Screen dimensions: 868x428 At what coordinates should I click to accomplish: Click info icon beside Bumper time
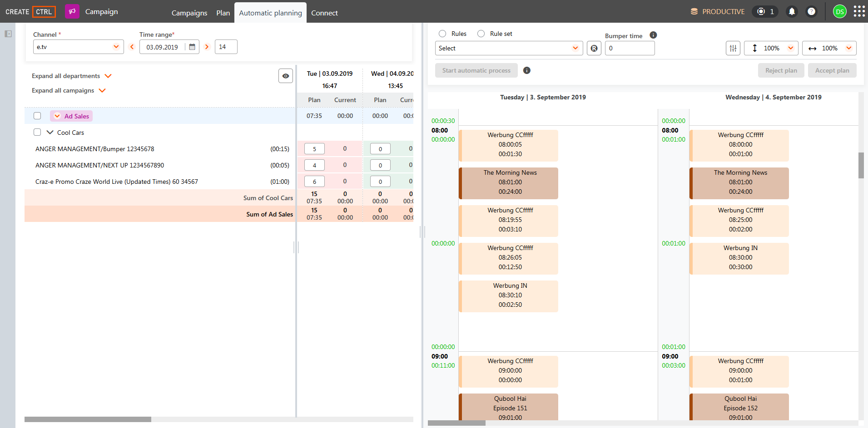[653, 35]
